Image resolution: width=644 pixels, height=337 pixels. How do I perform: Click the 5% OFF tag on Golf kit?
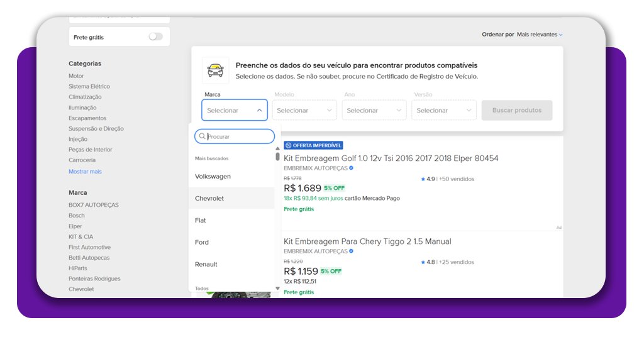335,188
